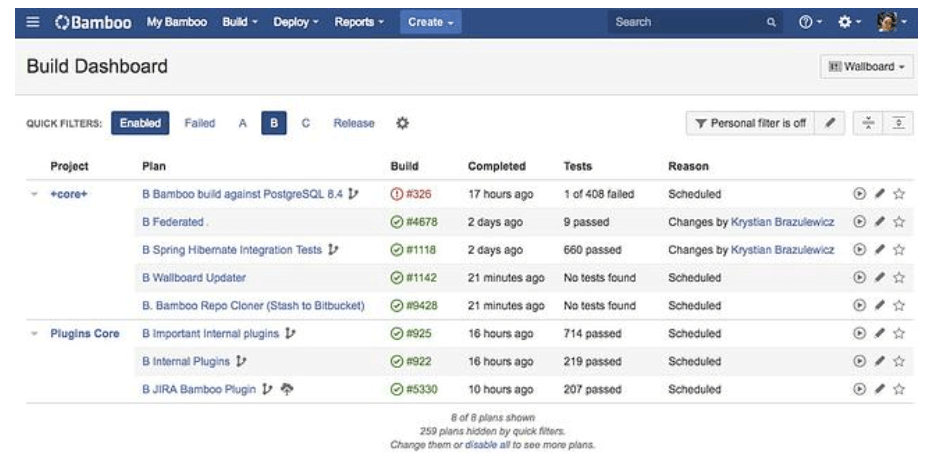Toggle the A quick filter

pyautogui.click(x=242, y=123)
